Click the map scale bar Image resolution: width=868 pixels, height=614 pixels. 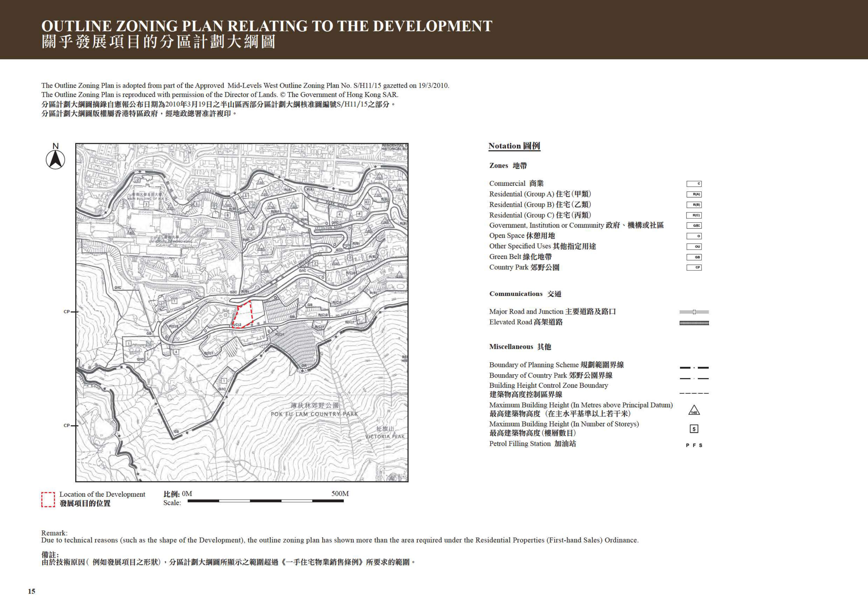pos(265,501)
